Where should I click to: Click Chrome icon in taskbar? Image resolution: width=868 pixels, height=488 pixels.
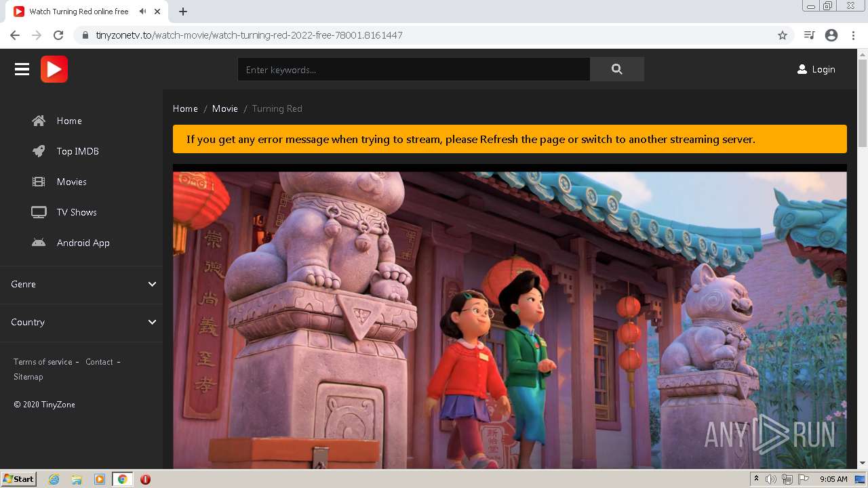(122, 479)
